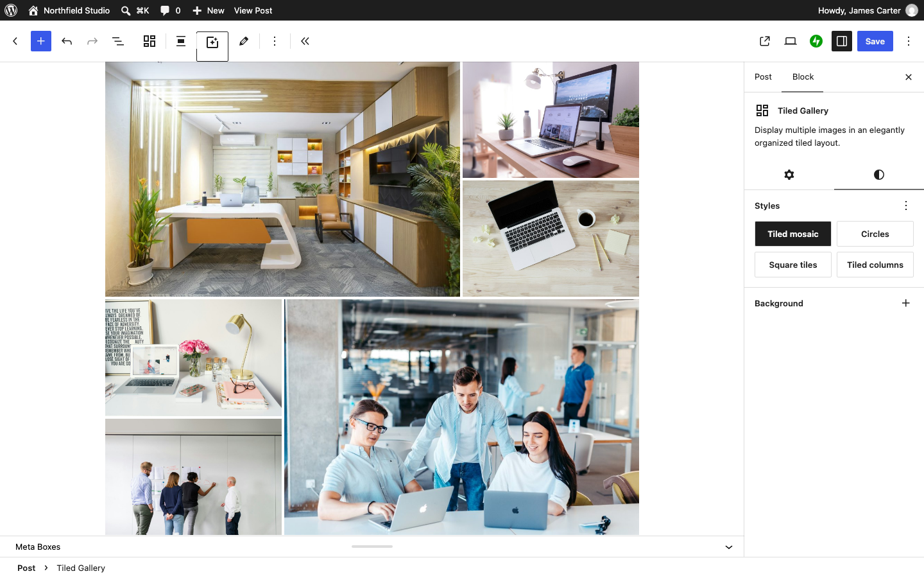Click the blue Save button
The image size is (924, 578).
875,41
